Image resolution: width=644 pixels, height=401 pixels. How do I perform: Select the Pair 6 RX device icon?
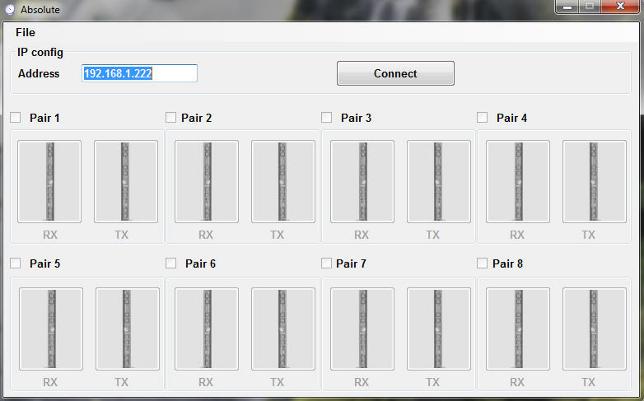[x=206, y=329]
